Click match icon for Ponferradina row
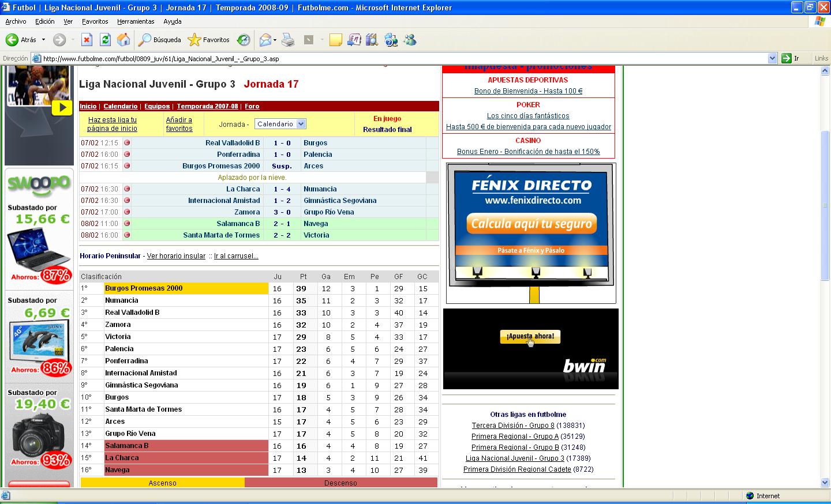 [127, 154]
